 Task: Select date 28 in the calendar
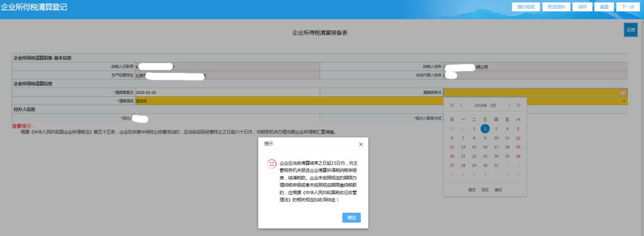pos(463,165)
